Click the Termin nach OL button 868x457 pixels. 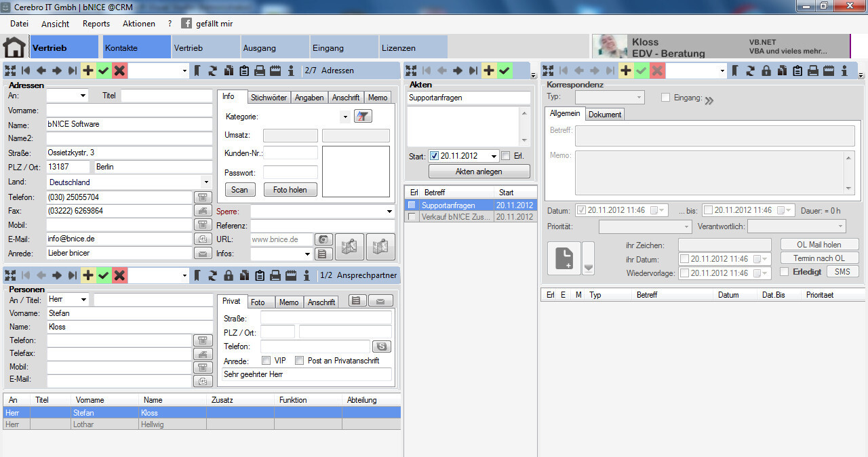click(819, 258)
